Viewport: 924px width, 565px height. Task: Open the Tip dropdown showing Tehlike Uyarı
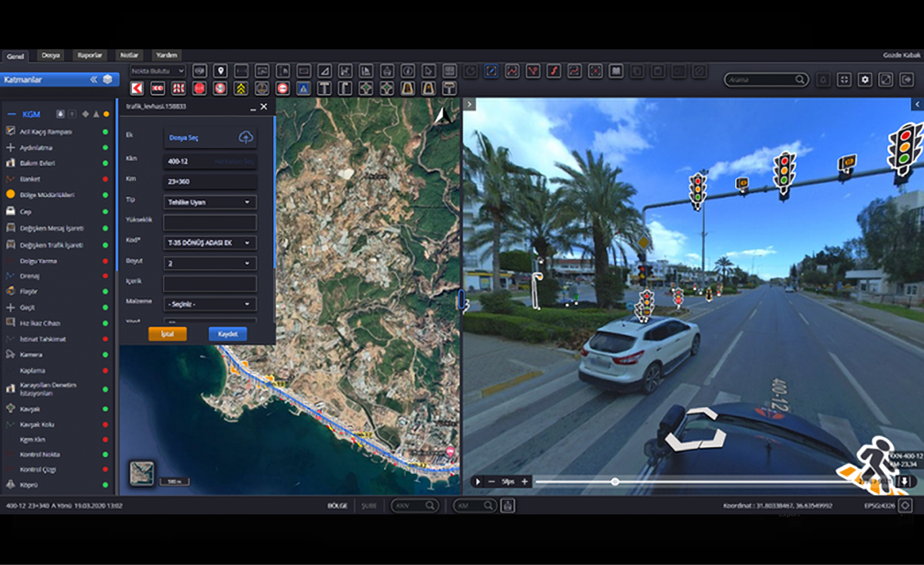point(209,202)
